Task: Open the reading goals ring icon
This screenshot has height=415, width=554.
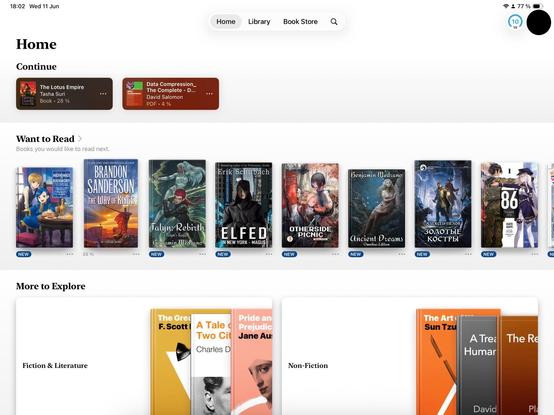Action: tap(515, 22)
